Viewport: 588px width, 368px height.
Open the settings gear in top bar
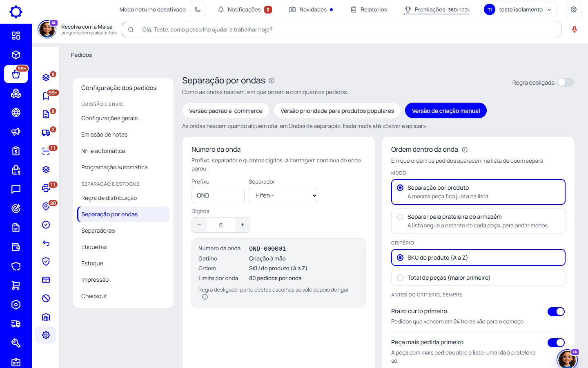(574, 9)
